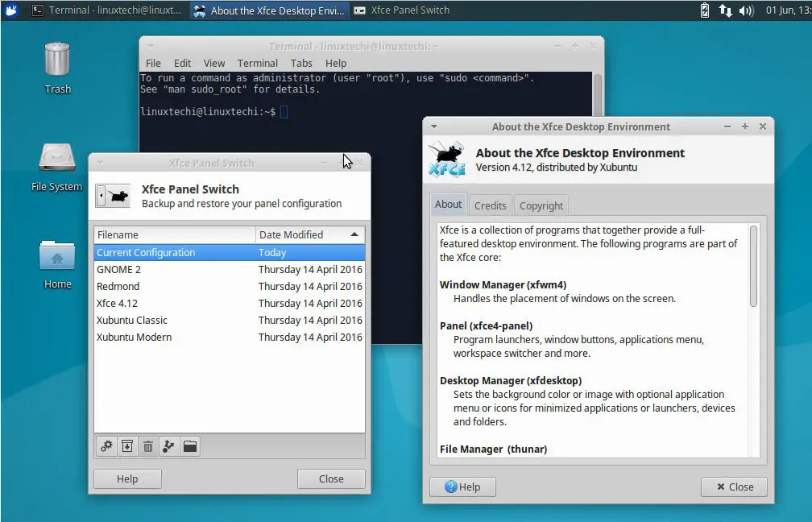Click the Panel (xfce4-panel) heading

point(487,325)
